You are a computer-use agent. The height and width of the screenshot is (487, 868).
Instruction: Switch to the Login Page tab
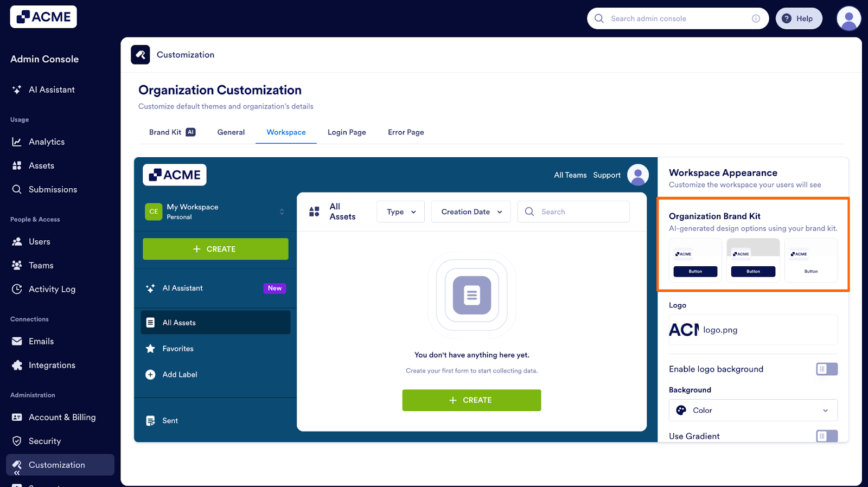(347, 132)
